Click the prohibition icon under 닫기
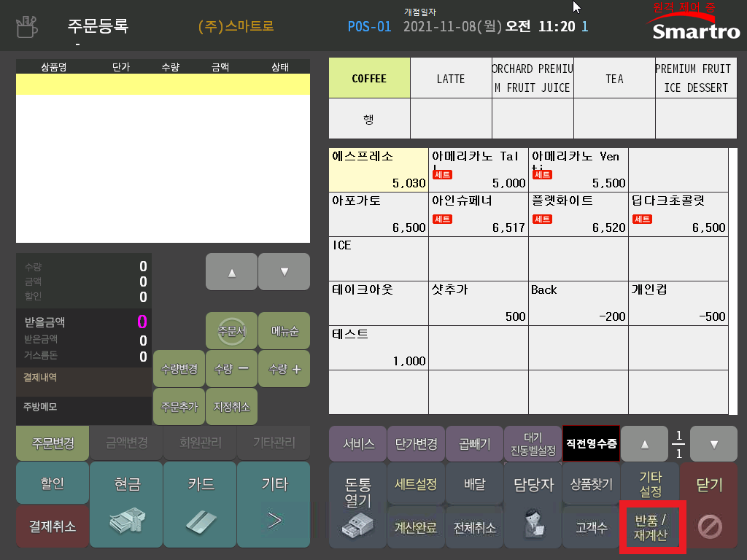 [710, 527]
